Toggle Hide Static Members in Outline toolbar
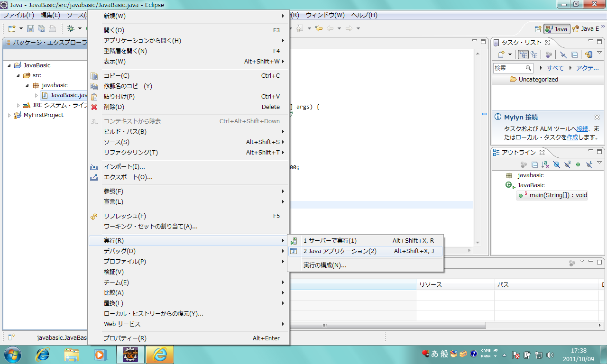This screenshot has height=364, width=607. (567, 164)
